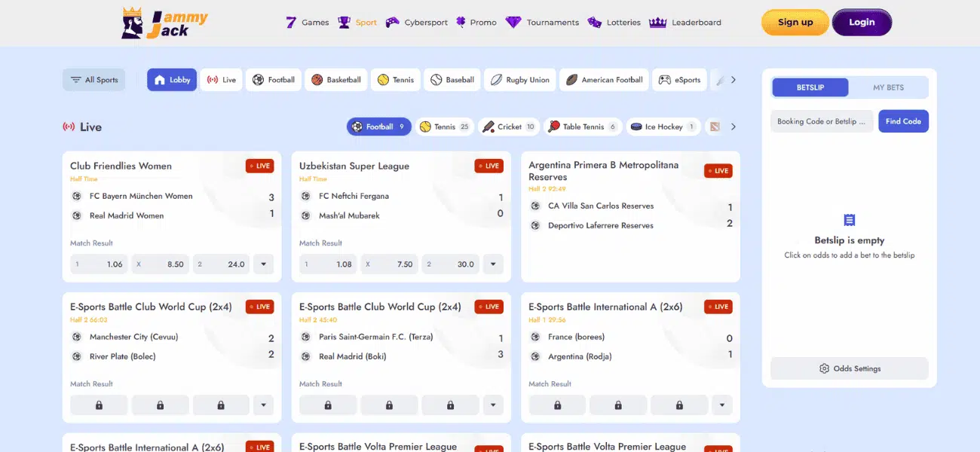
Task: Click team icon beside Mash'al Mubarek
Action: point(305,215)
